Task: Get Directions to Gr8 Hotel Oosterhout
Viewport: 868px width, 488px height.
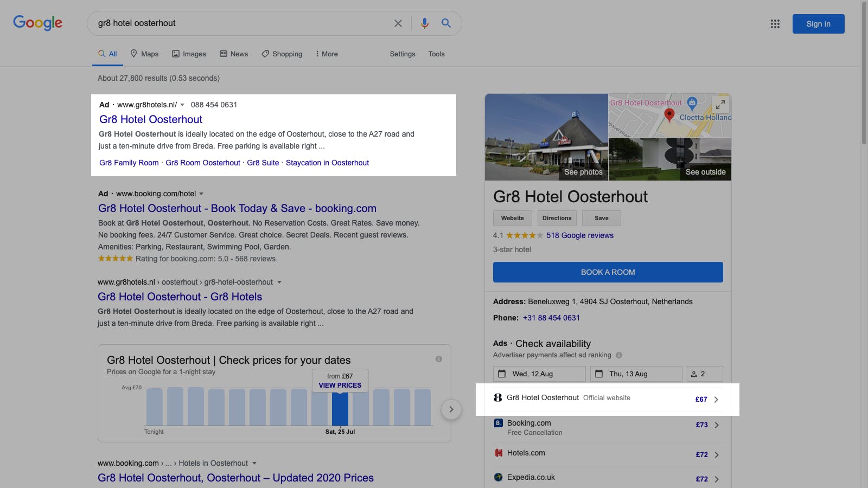Action: pos(557,218)
